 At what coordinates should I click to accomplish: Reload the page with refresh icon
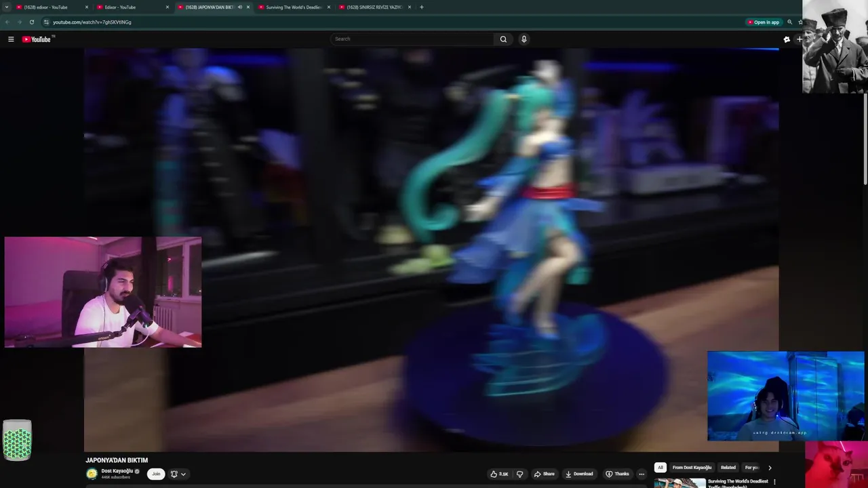[31, 22]
